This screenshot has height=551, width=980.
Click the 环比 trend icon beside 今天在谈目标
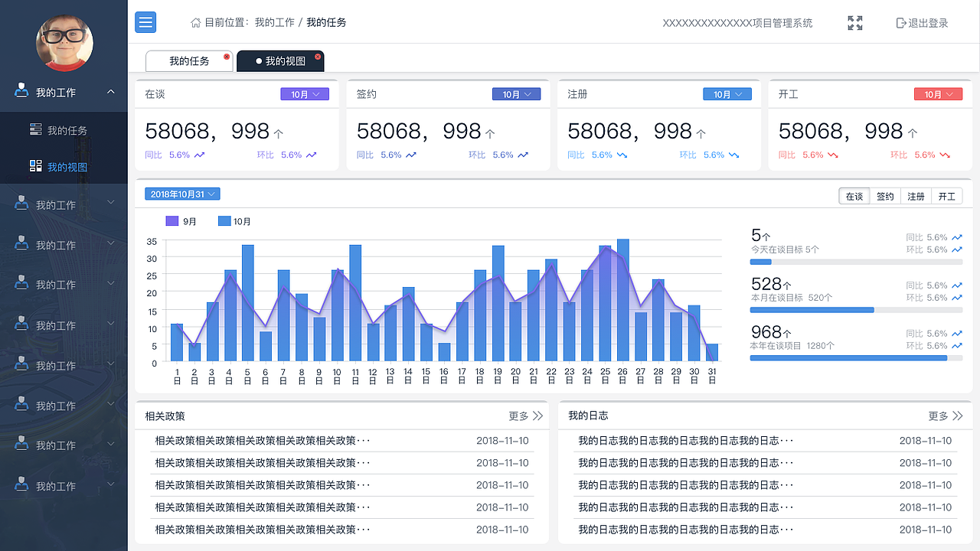(957, 249)
